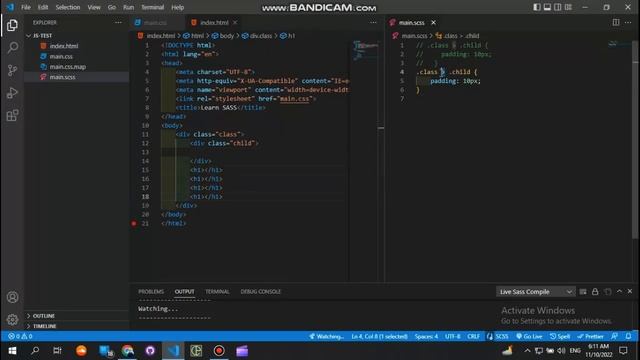The height and width of the screenshot is (360, 640).
Task: Open right editor group more actions ellipsis
Action: [x=628, y=22]
